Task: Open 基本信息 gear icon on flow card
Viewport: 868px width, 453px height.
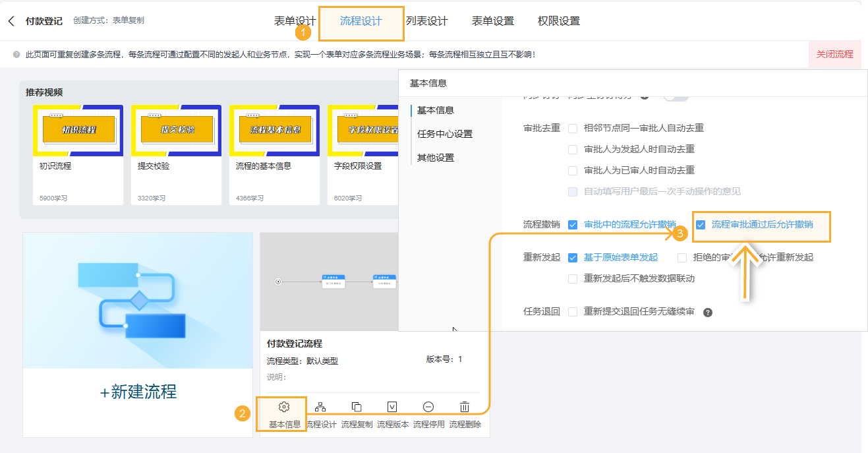Action: pos(285,407)
